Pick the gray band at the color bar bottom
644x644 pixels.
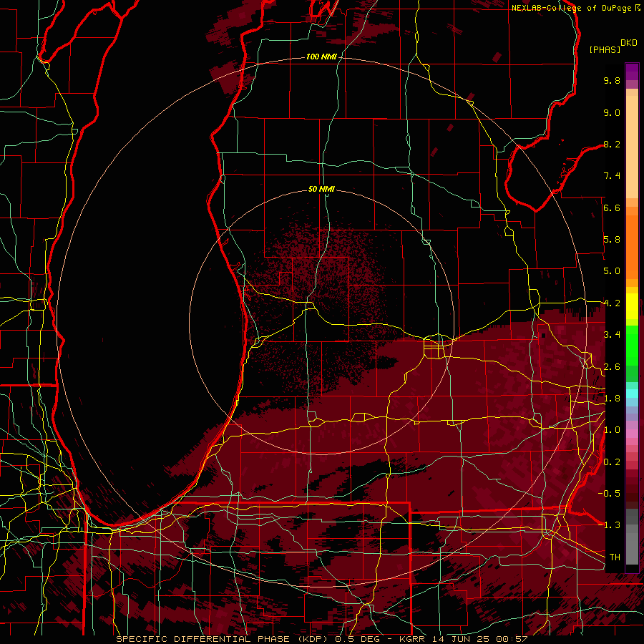tap(632, 545)
